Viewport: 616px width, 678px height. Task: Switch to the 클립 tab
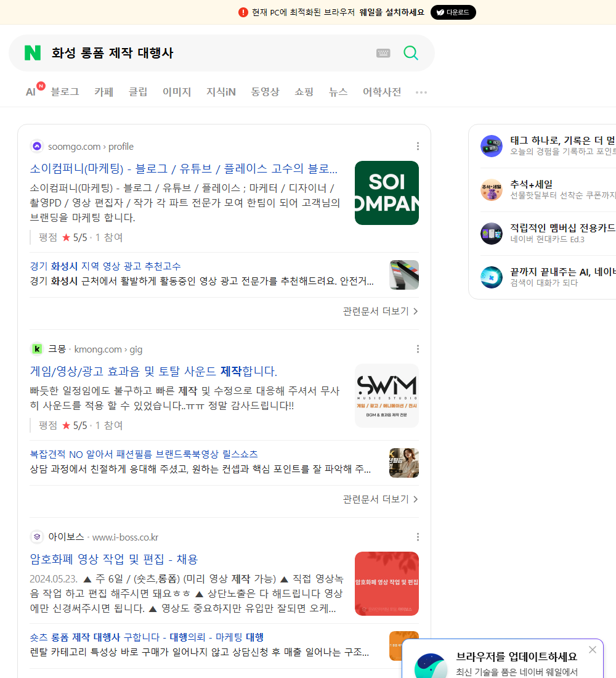(138, 92)
